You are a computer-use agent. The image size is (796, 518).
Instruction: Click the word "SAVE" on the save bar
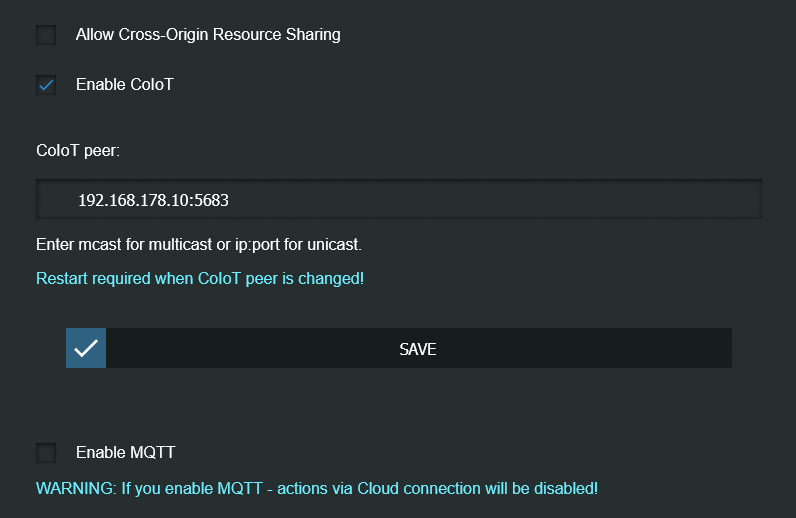(418, 349)
